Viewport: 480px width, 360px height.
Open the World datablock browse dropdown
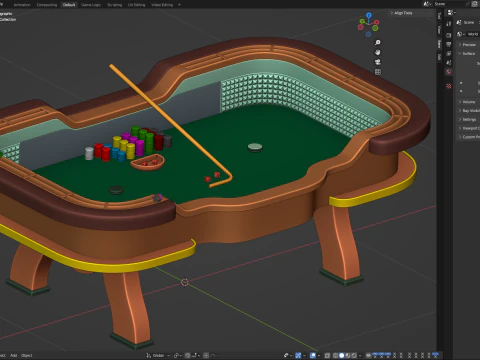point(461,34)
